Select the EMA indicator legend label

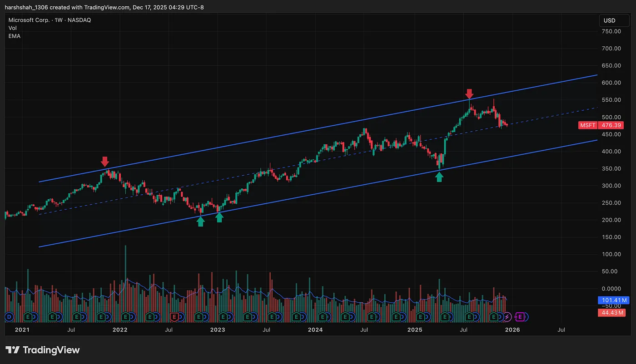15,36
